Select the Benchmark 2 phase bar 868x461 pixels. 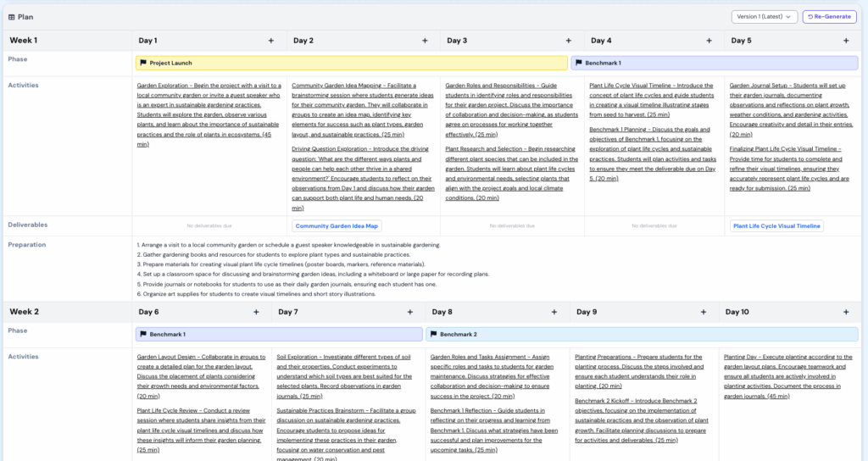click(x=642, y=334)
